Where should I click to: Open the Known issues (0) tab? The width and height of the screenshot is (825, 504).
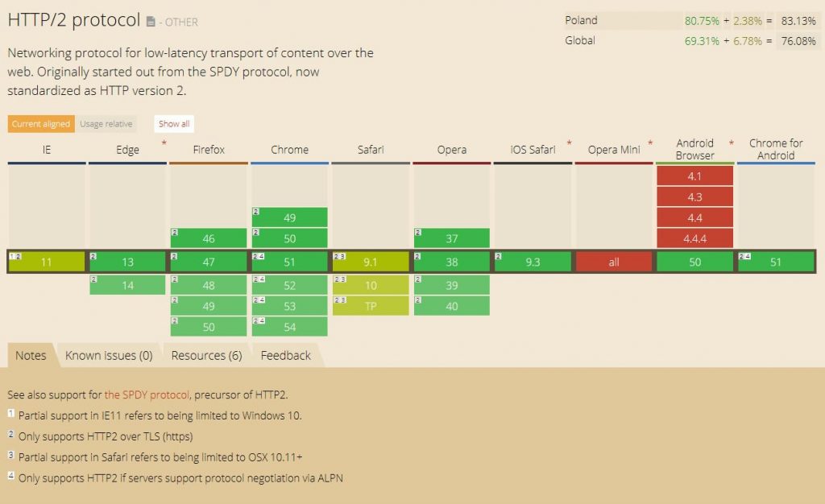click(110, 355)
